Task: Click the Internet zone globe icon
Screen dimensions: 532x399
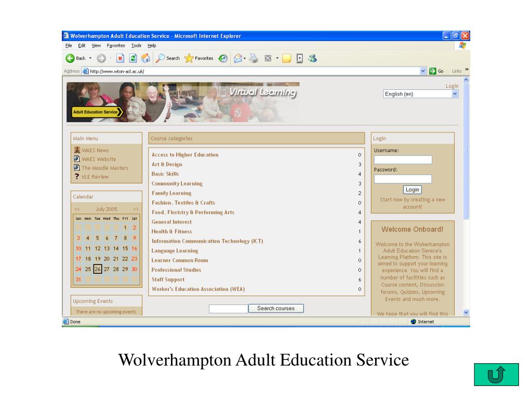Action: click(413, 322)
